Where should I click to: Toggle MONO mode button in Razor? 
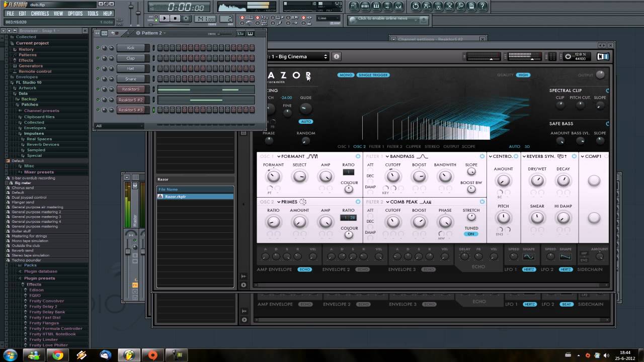tap(346, 75)
